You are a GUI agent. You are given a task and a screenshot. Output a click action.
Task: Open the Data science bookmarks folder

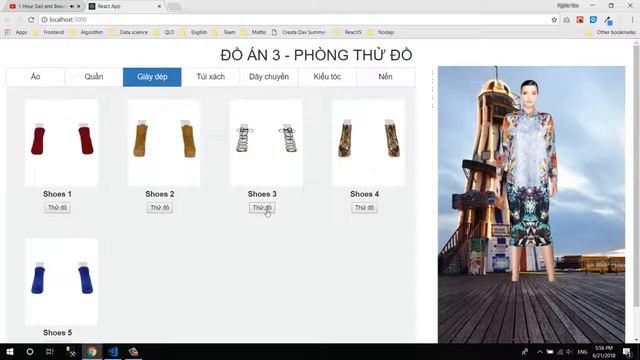(129, 32)
